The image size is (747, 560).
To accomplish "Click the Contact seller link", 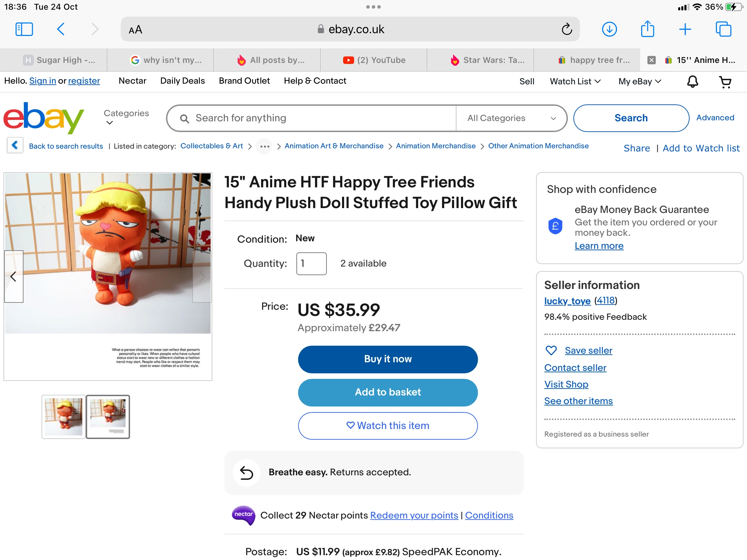I will click(575, 368).
